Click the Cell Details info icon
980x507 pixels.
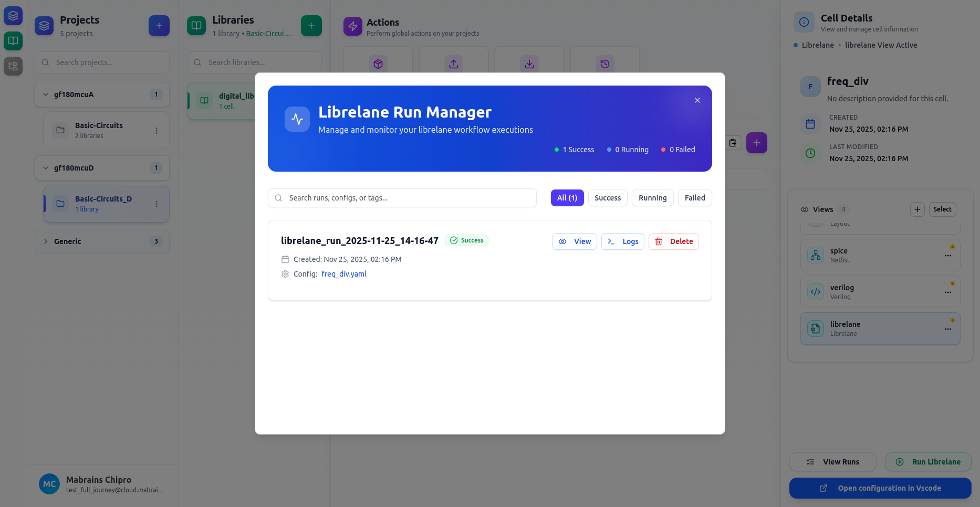click(x=803, y=22)
